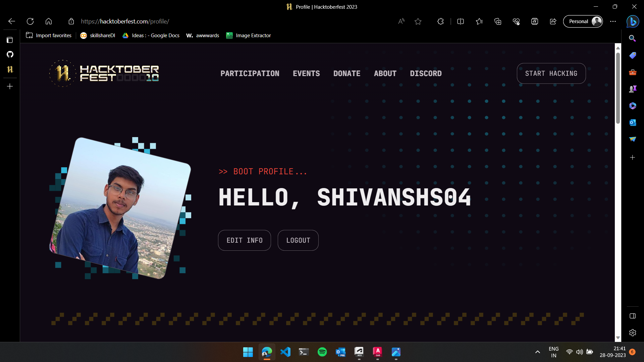Add this page to favorites with the star
644x362 pixels.
click(x=418, y=21)
